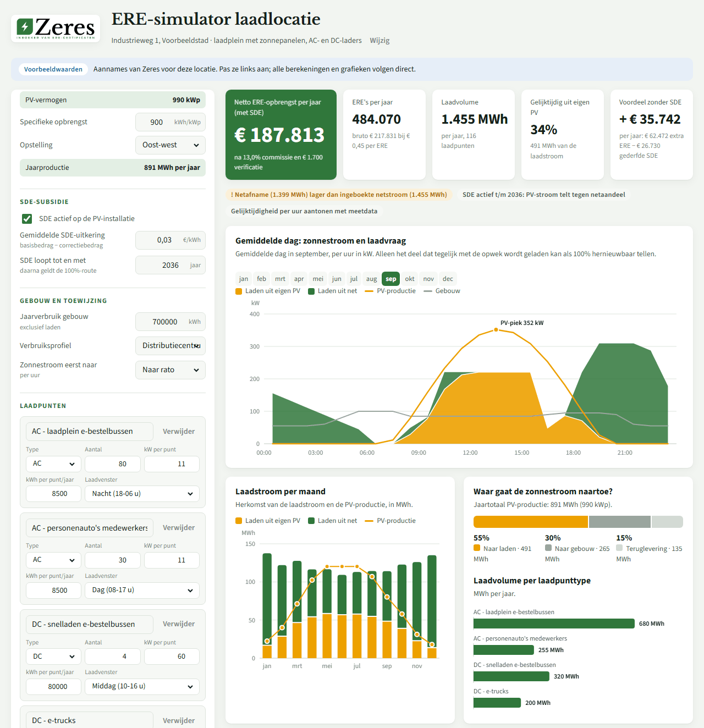The height and width of the screenshot is (728, 704).
Task: Select the jun month tab
Action: (337, 279)
